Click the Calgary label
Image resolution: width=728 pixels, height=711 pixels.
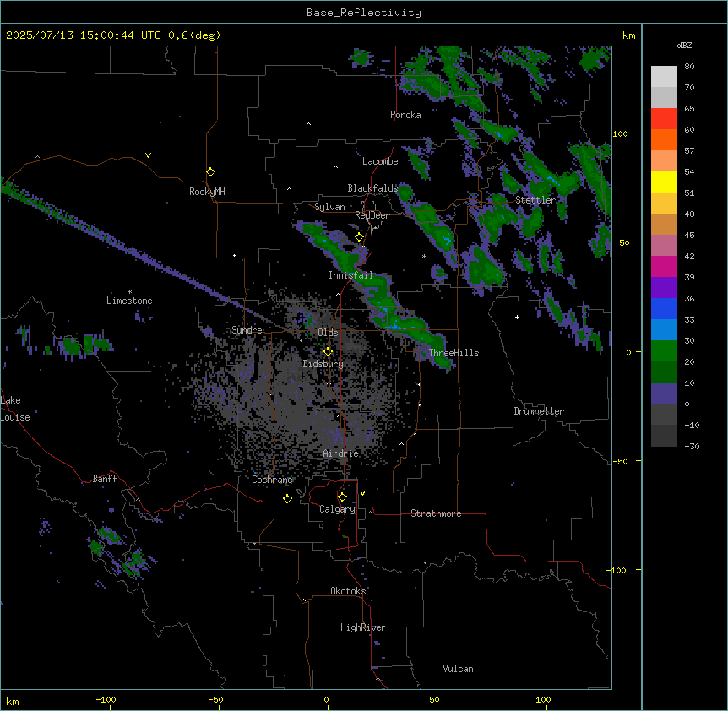click(x=338, y=509)
